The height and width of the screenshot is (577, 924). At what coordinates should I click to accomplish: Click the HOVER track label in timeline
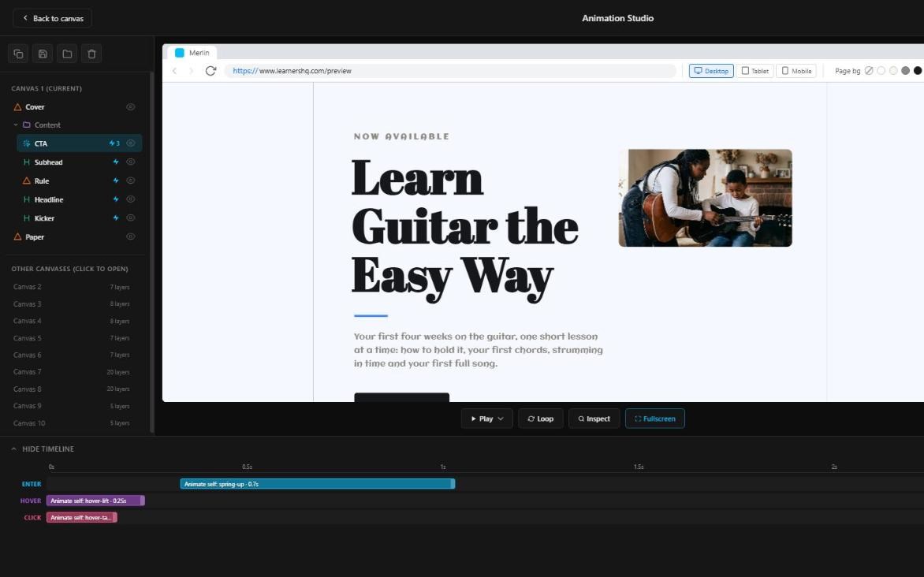(31, 501)
